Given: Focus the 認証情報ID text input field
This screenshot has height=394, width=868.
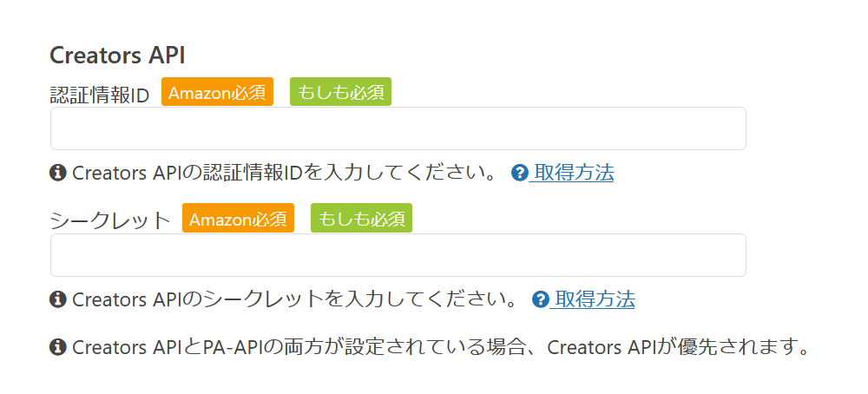Looking at the screenshot, I should coord(398,128).
